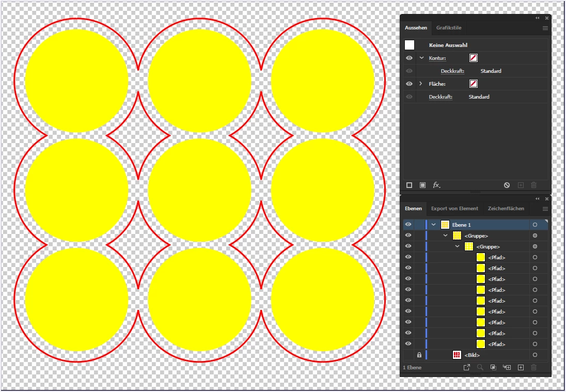Click the trash icon in the Aussehen panel
This screenshot has height=392, width=566.
(534, 185)
